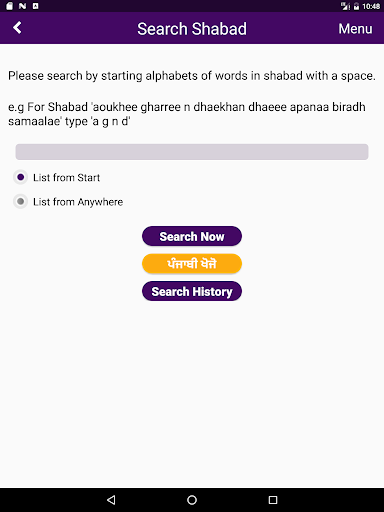Tap the Search Now button
384x512 pixels.
[x=192, y=236]
